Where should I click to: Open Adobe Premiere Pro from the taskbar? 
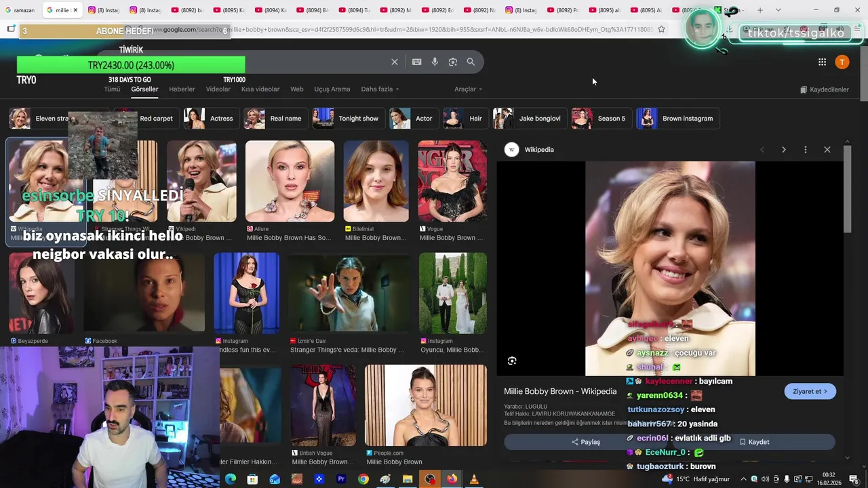[341, 479]
